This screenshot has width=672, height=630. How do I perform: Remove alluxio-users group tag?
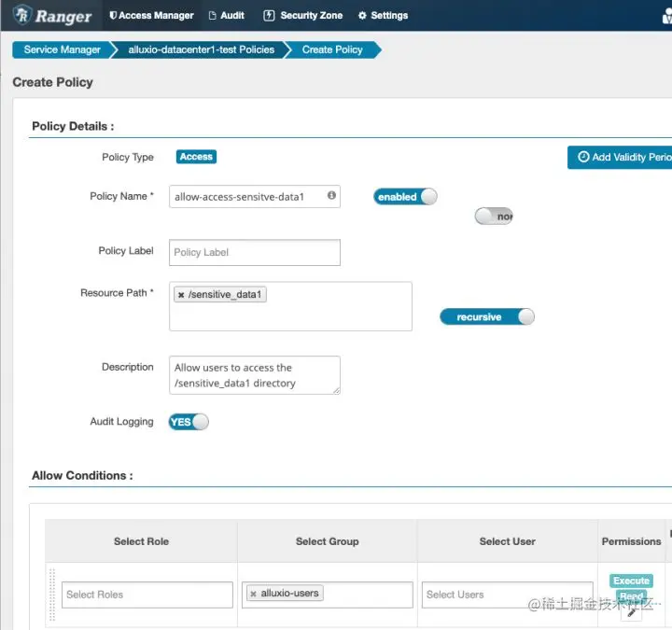(253, 594)
